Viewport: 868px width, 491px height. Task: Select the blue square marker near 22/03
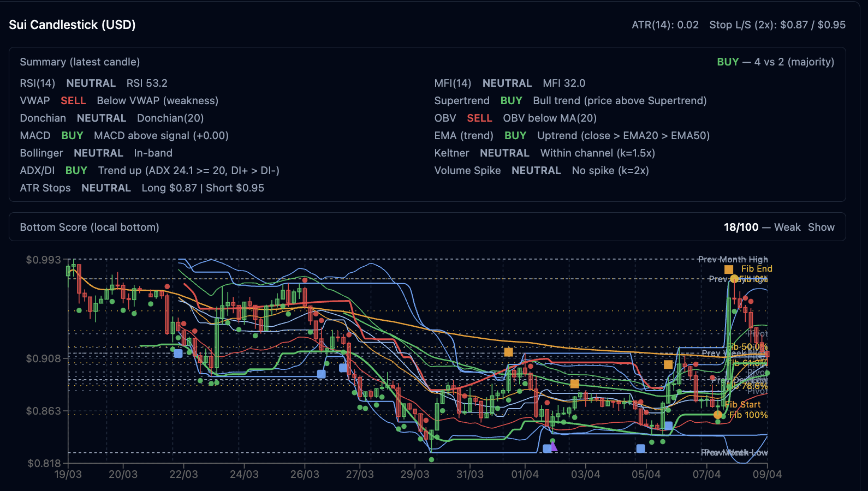pos(178,354)
